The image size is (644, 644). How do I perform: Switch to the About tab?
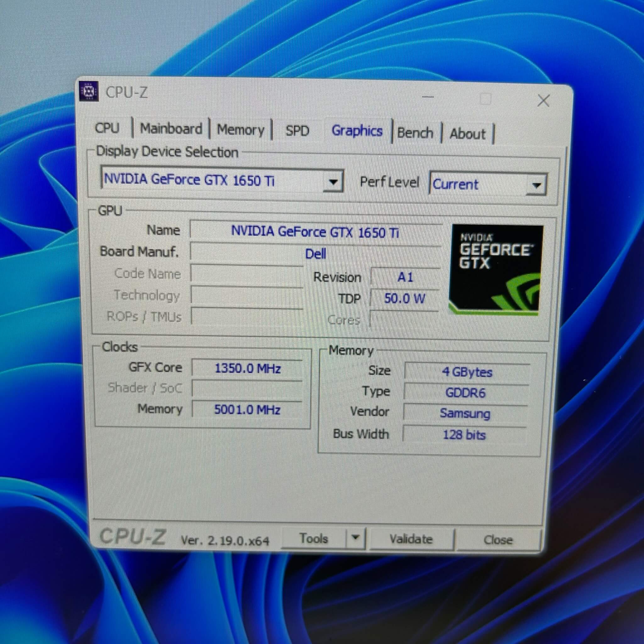tap(468, 134)
